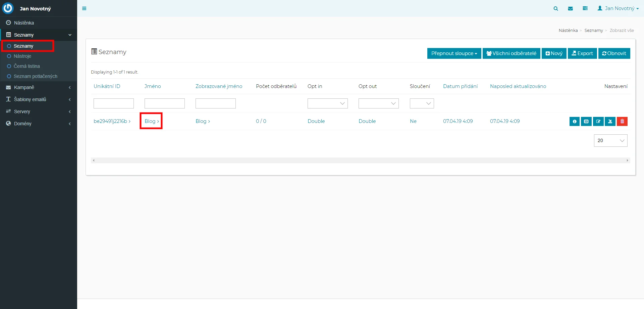The width and height of the screenshot is (644, 309).
Task: Expand the Přepnout sloupce dropdown
Action: click(x=454, y=53)
